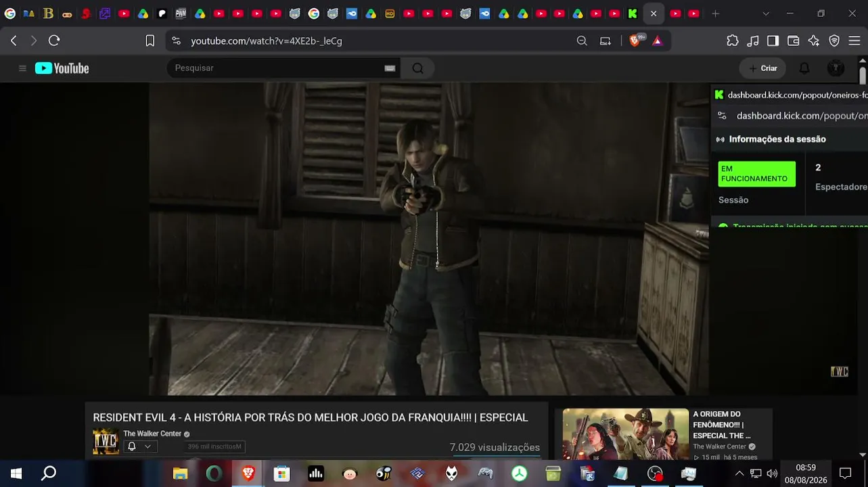The height and width of the screenshot is (487, 868).
Task: Bookmark this page with the bookmark icon
Action: (150, 41)
